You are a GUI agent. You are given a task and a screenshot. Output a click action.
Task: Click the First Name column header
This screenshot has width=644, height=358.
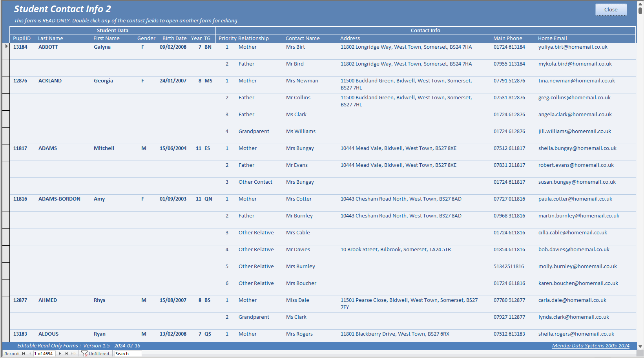(106, 38)
